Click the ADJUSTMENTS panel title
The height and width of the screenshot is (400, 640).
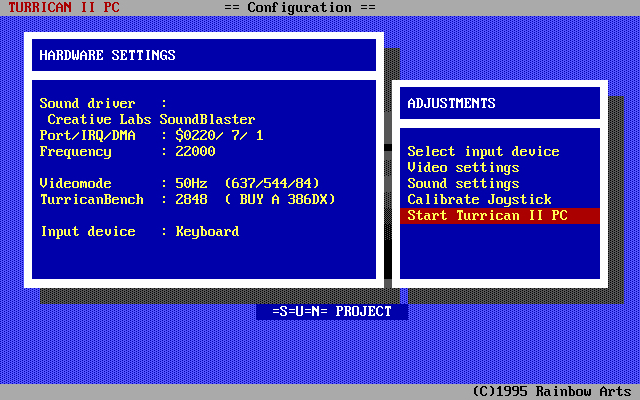pyautogui.click(x=451, y=103)
